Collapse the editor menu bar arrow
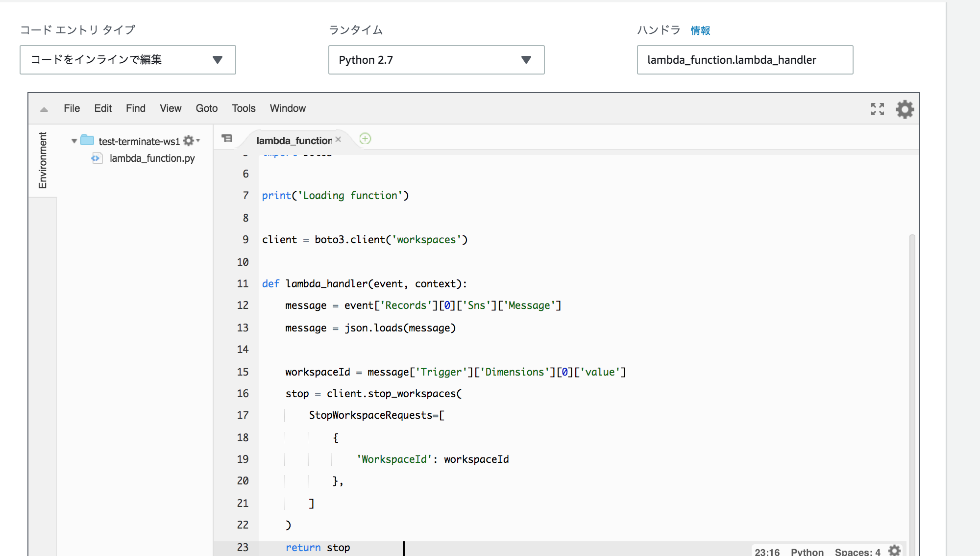This screenshot has height=556, width=980. click(44, 109)
